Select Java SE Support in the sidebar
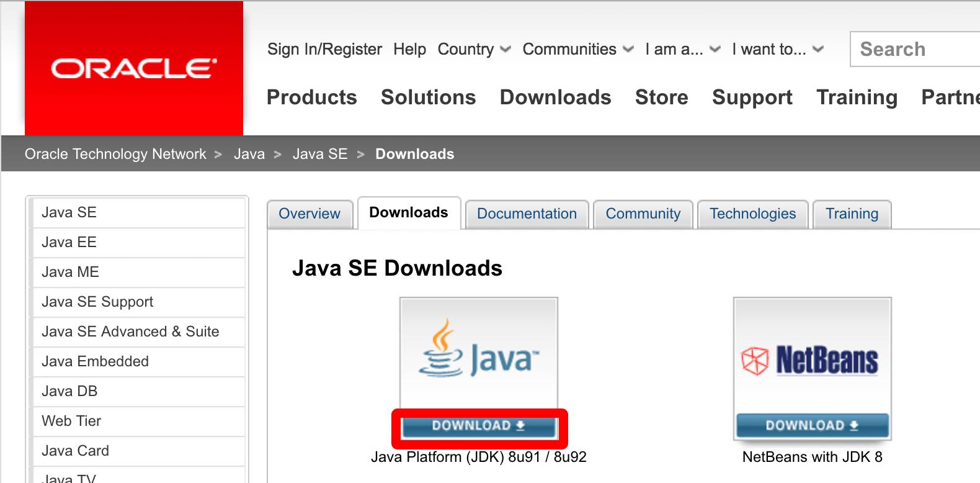This screenshot has height=483, width=980. coord(139,302)
